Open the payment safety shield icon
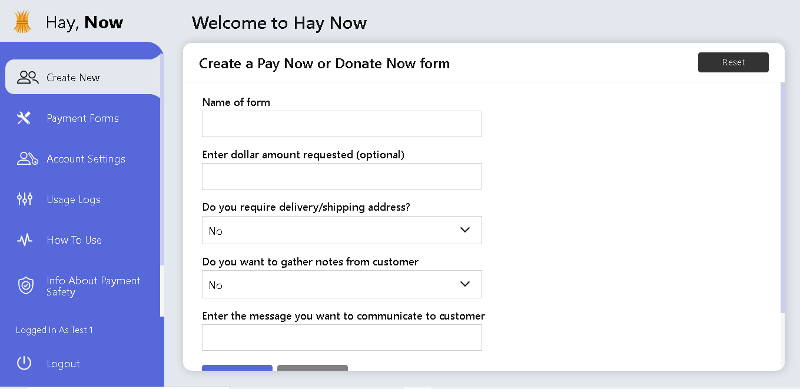 [x=25, y=286]
